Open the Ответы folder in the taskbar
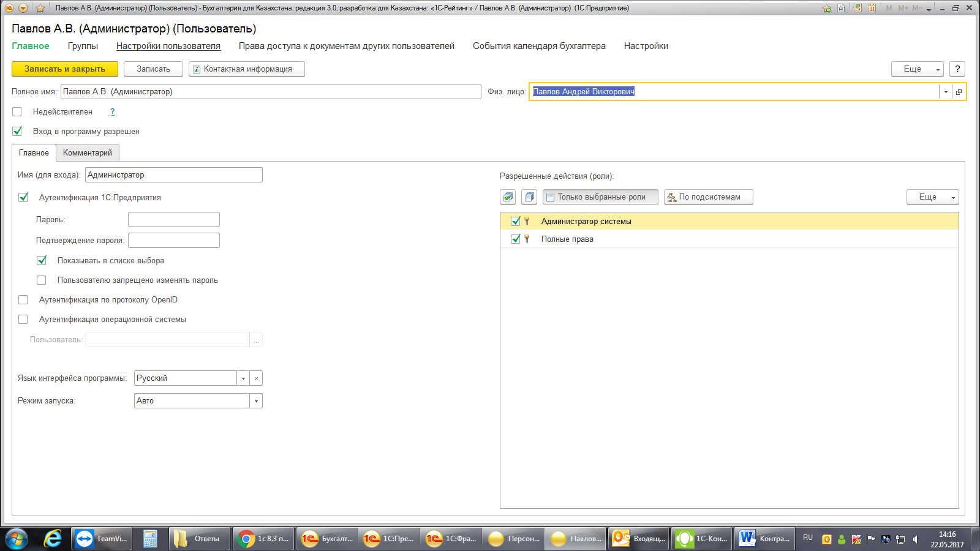The image size is (980, 551). point(199,539)
